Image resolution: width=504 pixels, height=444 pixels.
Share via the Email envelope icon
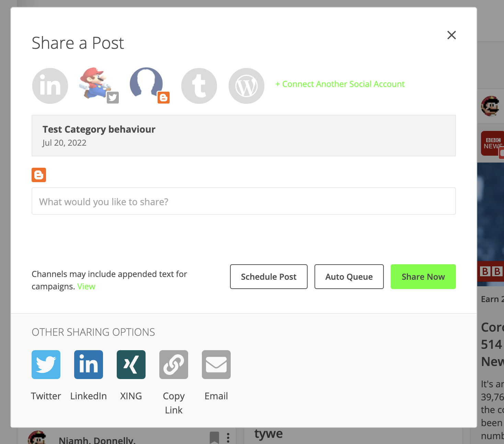(x=216, y=365)
